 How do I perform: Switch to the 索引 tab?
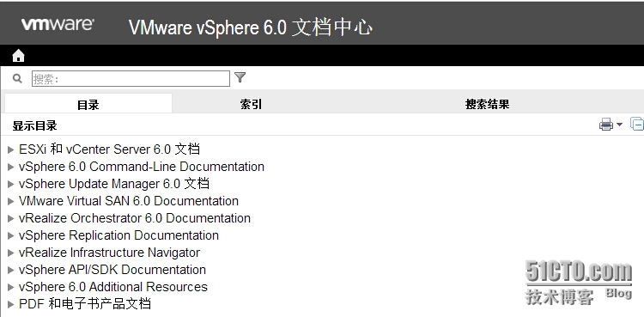click(251, 104)
